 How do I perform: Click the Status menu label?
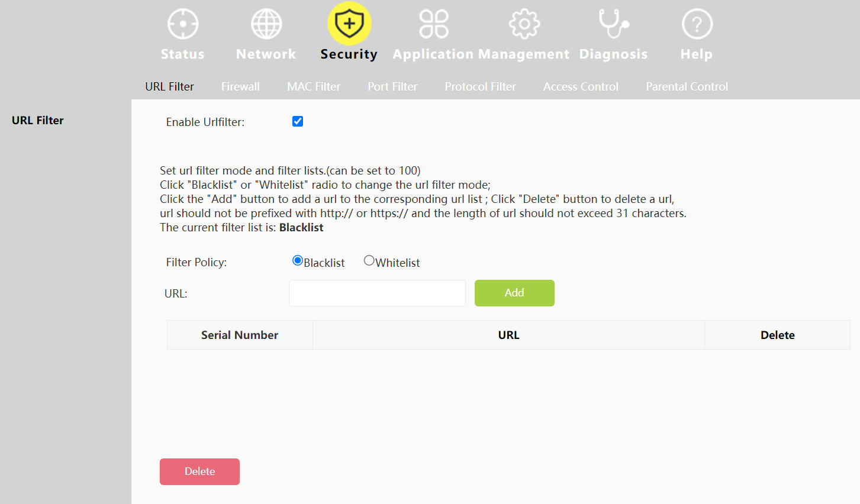[183, 54]
